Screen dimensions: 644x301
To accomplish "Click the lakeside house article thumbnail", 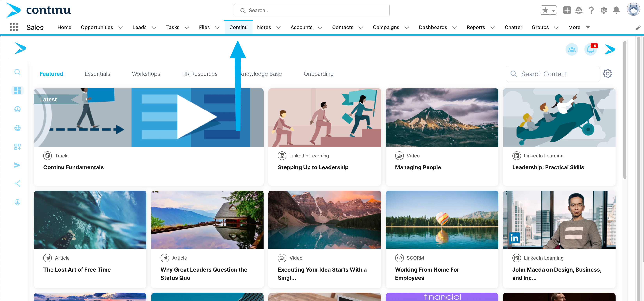I will tap(207, 219).
